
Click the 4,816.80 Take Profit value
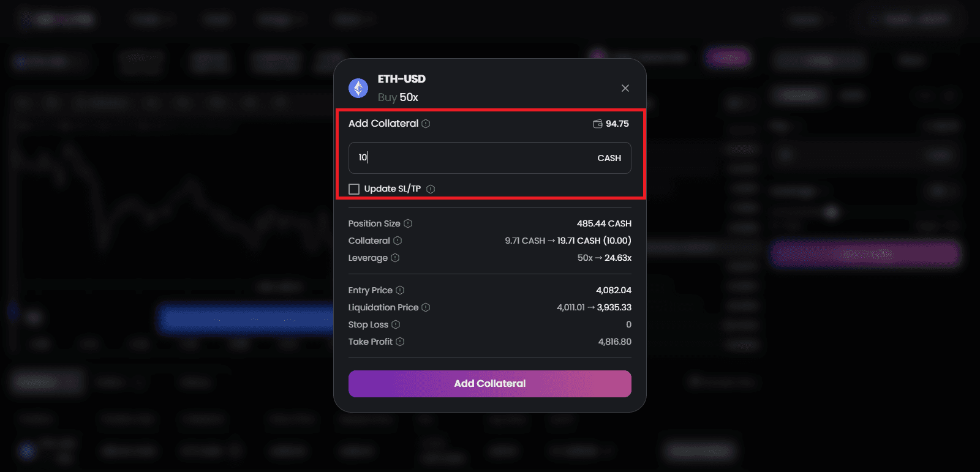pyautogui.click(x=614, y=342)
